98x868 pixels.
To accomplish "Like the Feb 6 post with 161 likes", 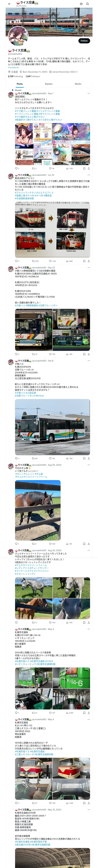I will pyautogui.click(x=52, y=458).
